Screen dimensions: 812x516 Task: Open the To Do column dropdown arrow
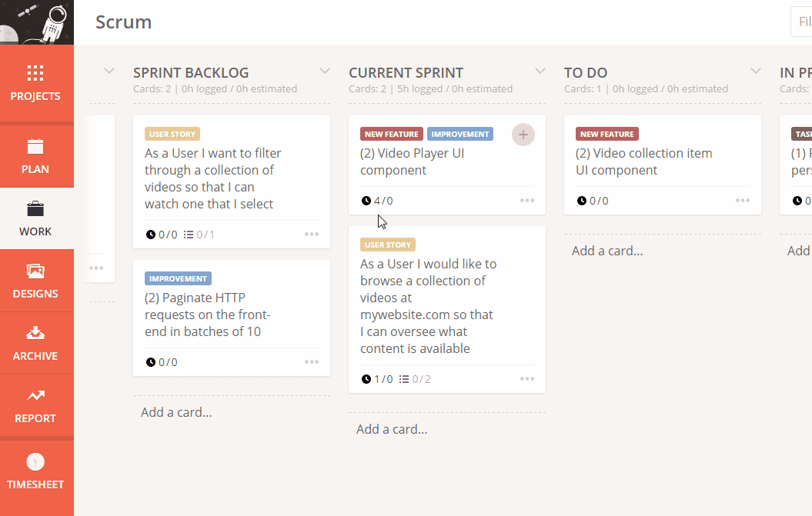coord(756,72)
